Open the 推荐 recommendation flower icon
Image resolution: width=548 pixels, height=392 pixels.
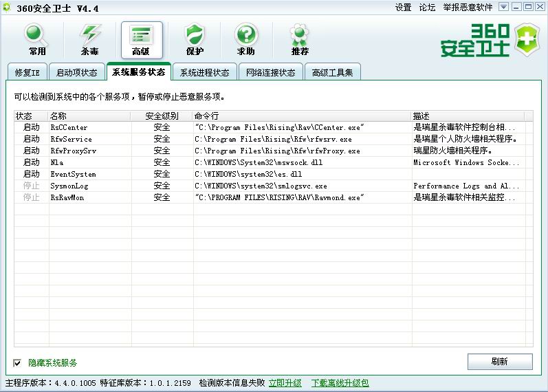click(x=300, y=39)
